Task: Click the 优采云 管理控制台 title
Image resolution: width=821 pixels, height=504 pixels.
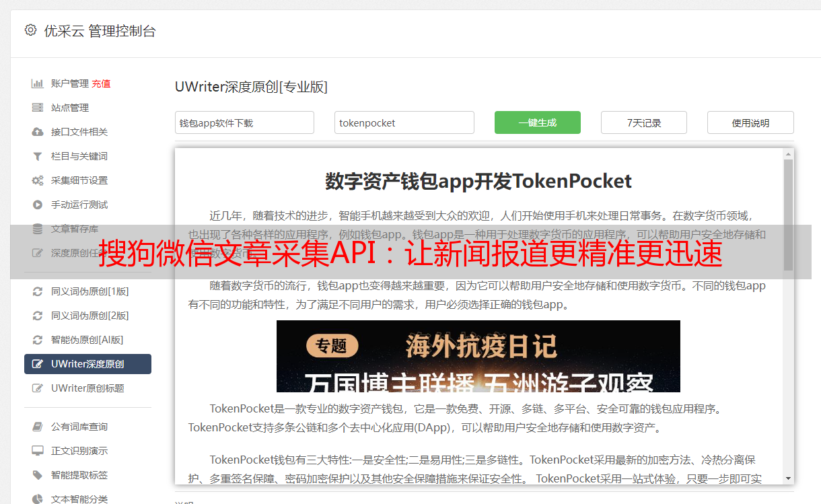Action: click(x=100, y=31)
